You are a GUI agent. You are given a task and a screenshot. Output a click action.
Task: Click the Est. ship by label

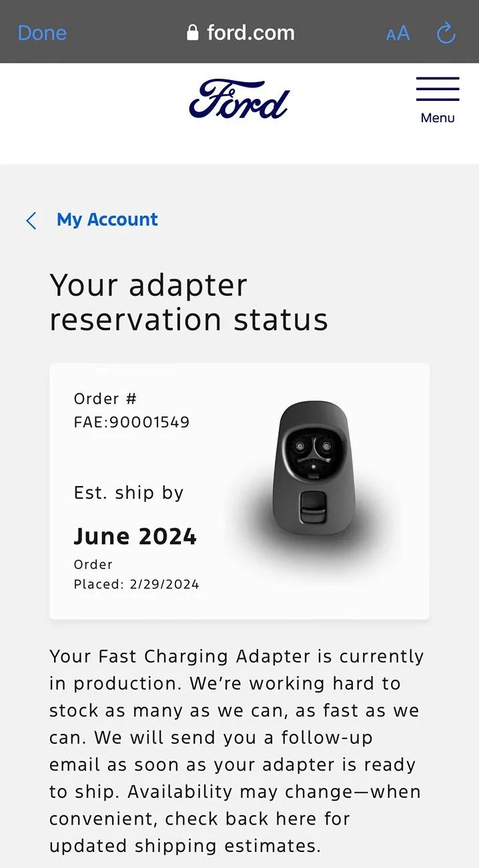tap(129, 493)
